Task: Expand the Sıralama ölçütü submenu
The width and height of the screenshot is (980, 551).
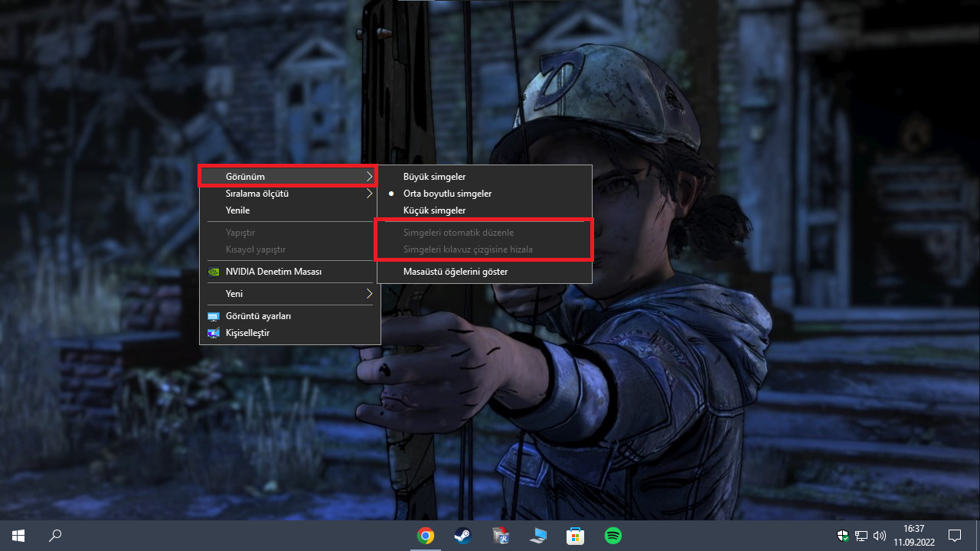Action: point(290,194)
